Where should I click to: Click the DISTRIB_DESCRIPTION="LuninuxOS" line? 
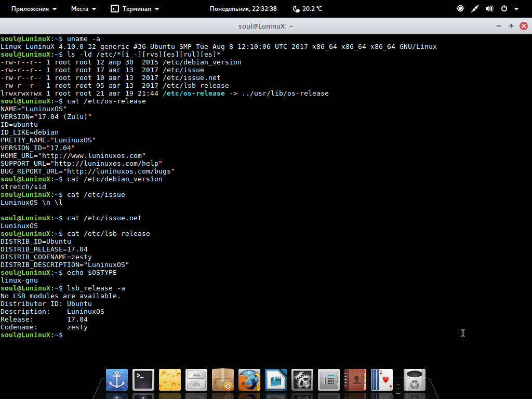[65, 265]
